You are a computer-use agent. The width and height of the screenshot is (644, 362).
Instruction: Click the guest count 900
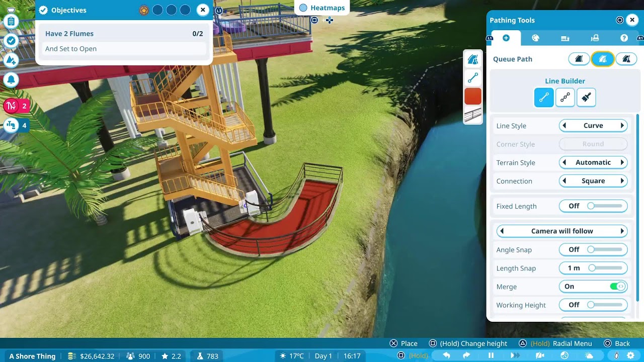tap(138, 356)
